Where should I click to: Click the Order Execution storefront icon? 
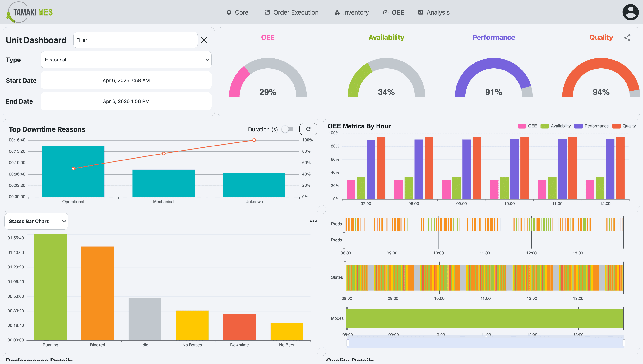coord(267,12)
